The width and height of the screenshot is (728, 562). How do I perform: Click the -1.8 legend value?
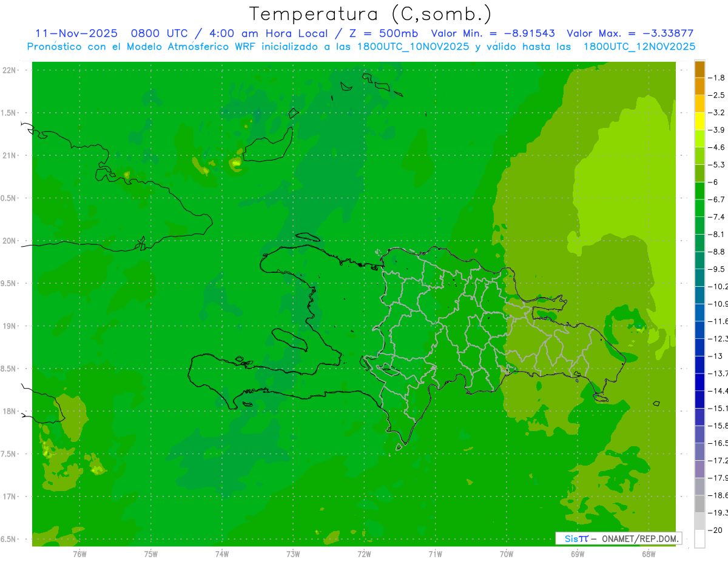717,78
